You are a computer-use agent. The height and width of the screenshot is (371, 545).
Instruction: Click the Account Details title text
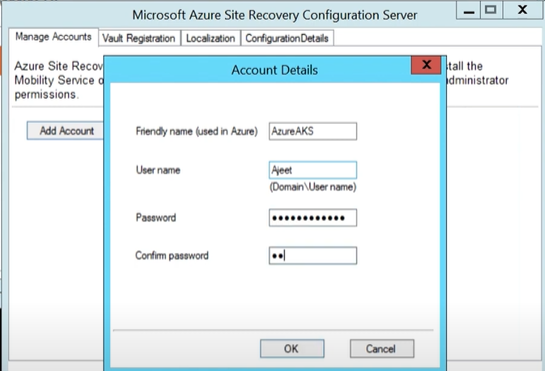coord(275,70)
